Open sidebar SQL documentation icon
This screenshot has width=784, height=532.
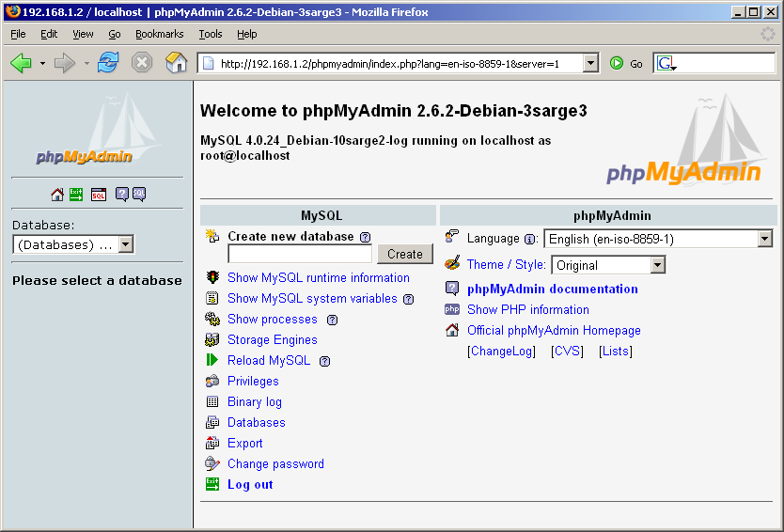click(x=139, y=195)
